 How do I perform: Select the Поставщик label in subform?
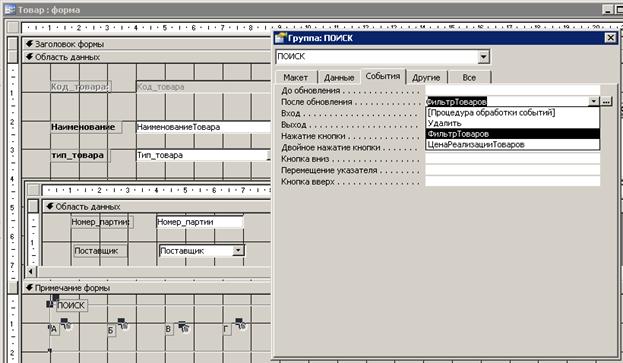[x=100, y=251]
